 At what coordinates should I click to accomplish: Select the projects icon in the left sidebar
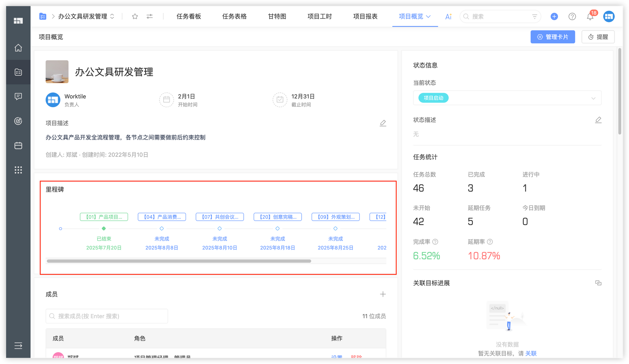pyautogui.click(x=18, y=72)
